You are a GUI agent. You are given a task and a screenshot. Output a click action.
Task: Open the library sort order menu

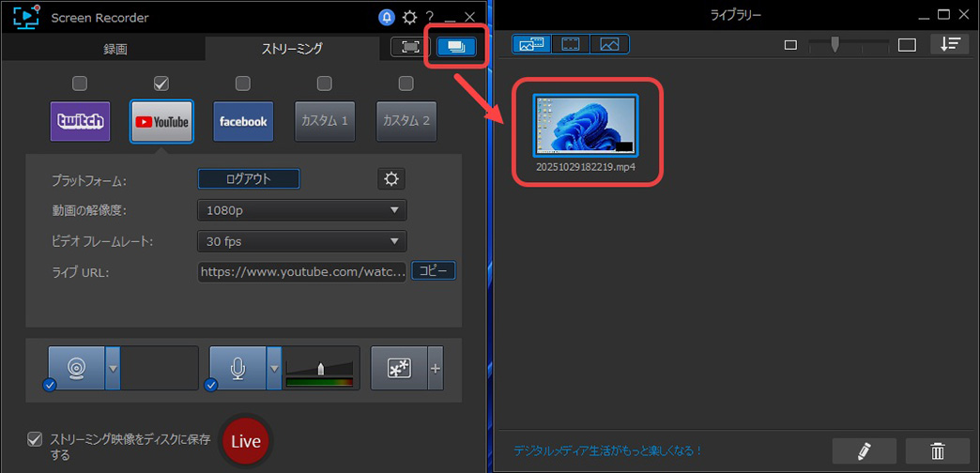pyautogui.click(x=950, y=44)
